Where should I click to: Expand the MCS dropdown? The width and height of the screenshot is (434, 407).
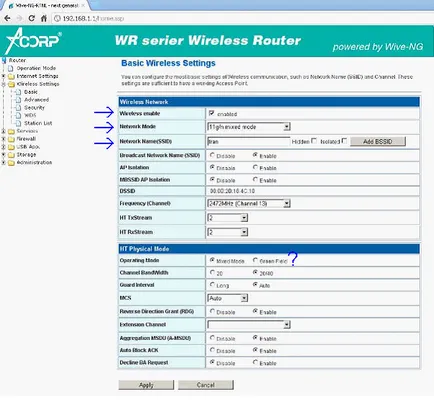pyautogui.click(x=228, y=298)
